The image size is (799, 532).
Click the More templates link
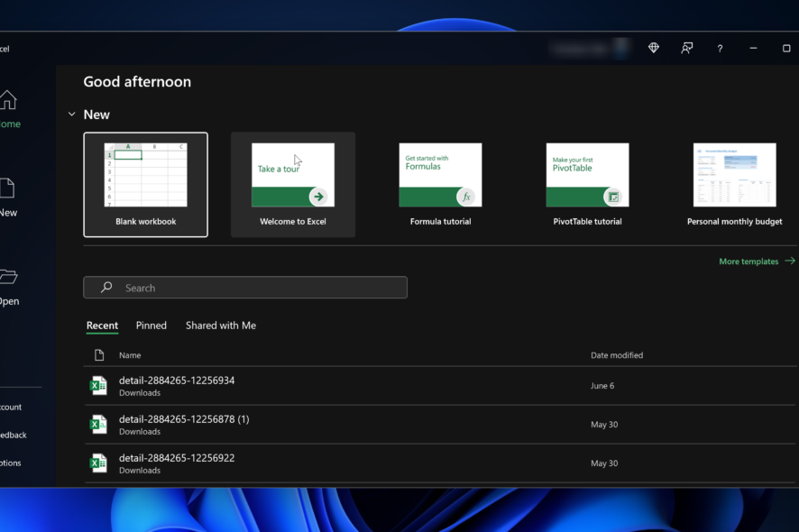click(x=757, y=261)
